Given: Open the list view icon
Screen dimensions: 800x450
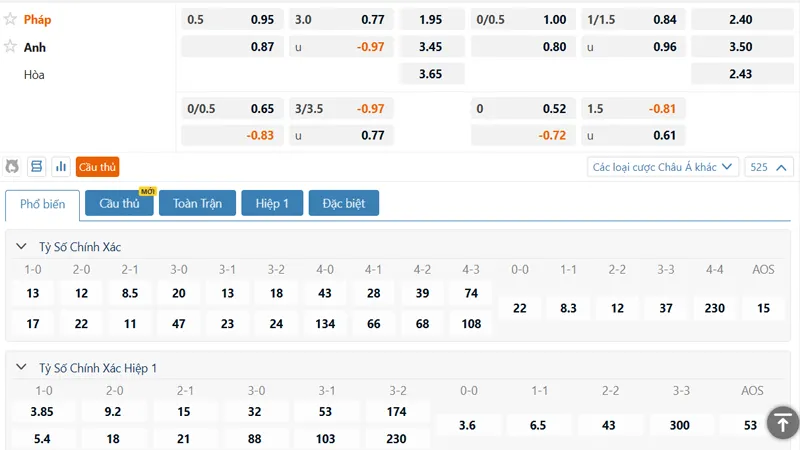Looking at the screenshot, I should coord(36,166).
